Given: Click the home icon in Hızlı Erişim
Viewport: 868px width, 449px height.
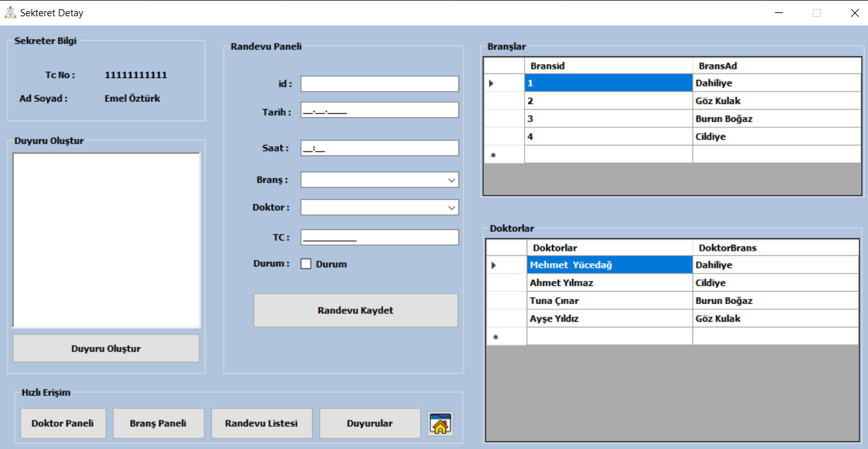Looking at the screenshot, I should click(x=440, y=423).
